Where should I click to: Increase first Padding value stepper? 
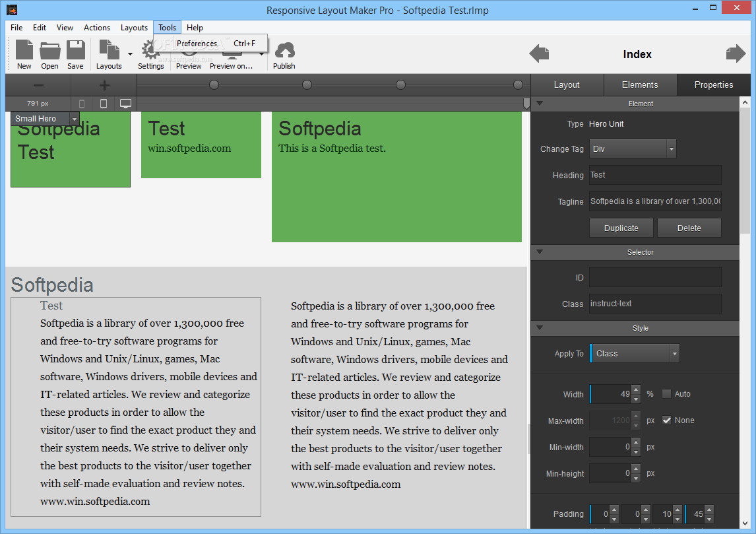pyautogui.click(x=614, y=510)
